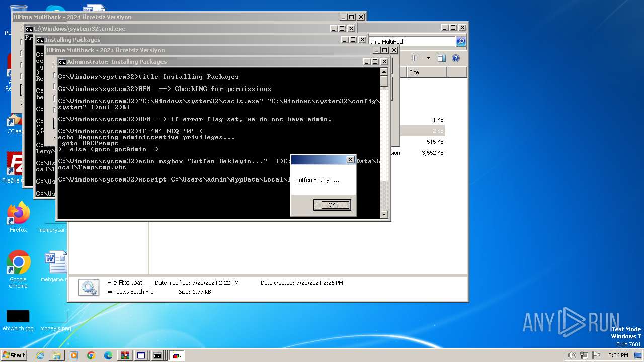Open Windows Media Player from the taskbar
Viewport: 644px width, 362px height.
click(74, 355)
